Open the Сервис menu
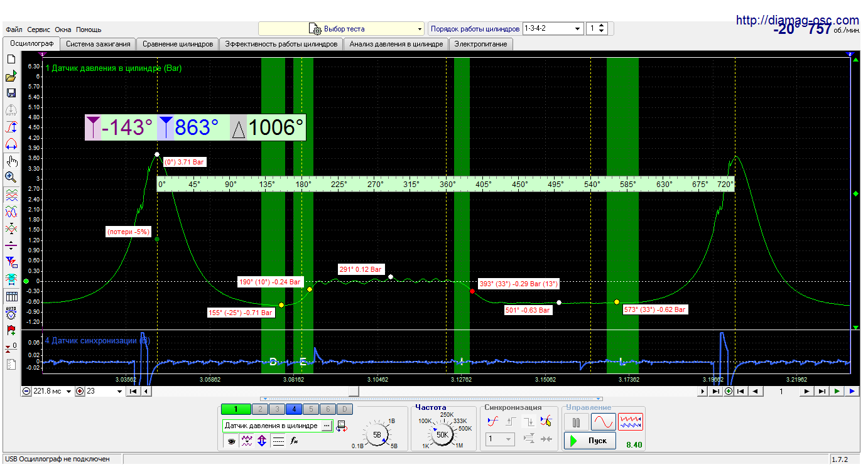The image size is (868, 467). 39,30
